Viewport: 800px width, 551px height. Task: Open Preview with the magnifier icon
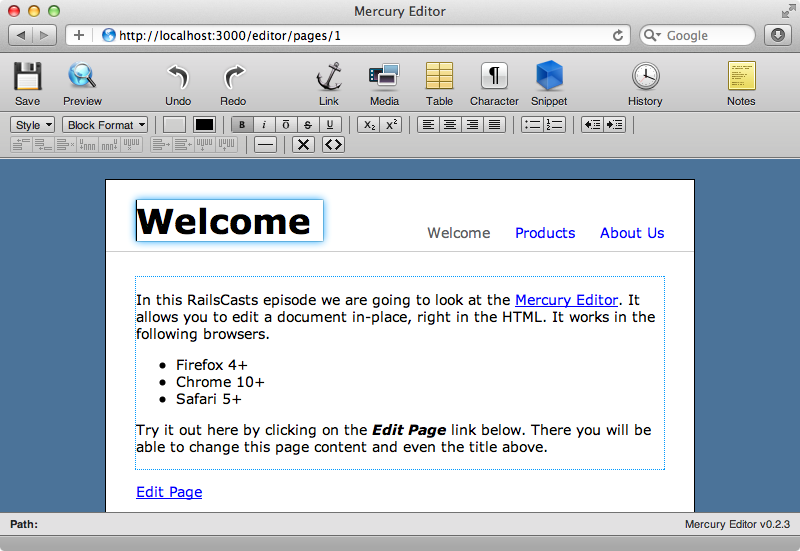point(82,76)
